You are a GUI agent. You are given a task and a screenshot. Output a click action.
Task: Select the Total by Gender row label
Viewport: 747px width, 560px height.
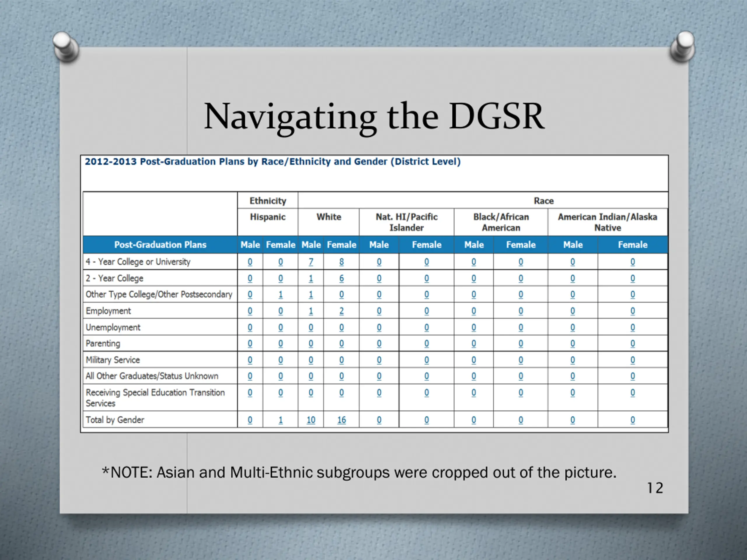tap(115, 420)
